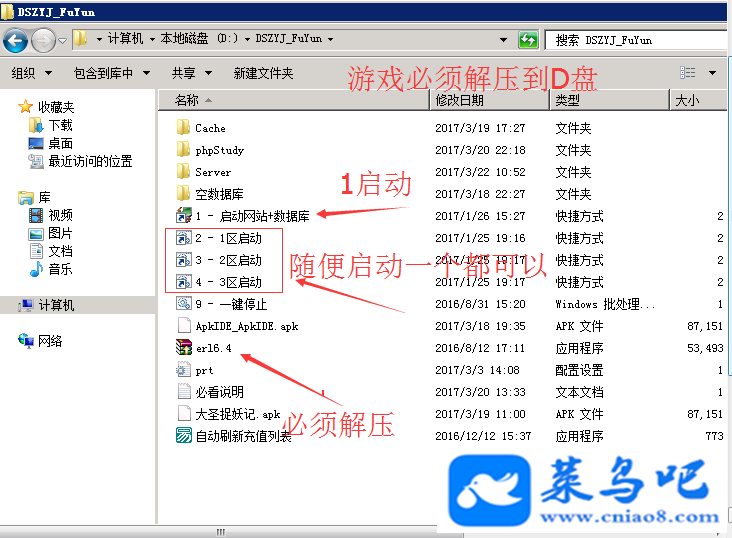Select the Cache folder icon
The image size is (732, 538).
click(183, 127)
